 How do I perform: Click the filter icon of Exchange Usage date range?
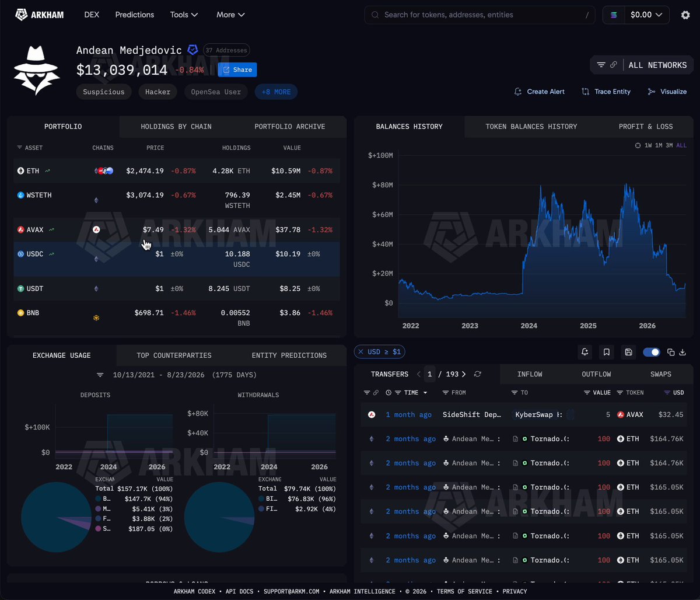tap(100, 375)
